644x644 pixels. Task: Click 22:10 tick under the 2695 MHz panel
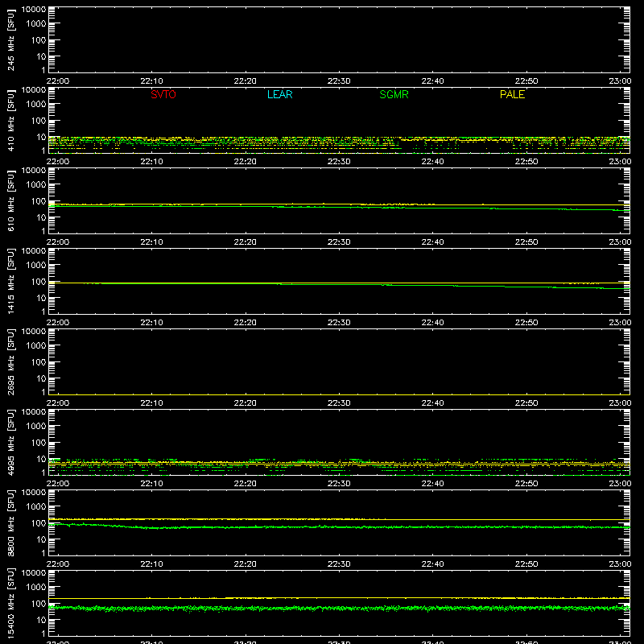point(151,403)
